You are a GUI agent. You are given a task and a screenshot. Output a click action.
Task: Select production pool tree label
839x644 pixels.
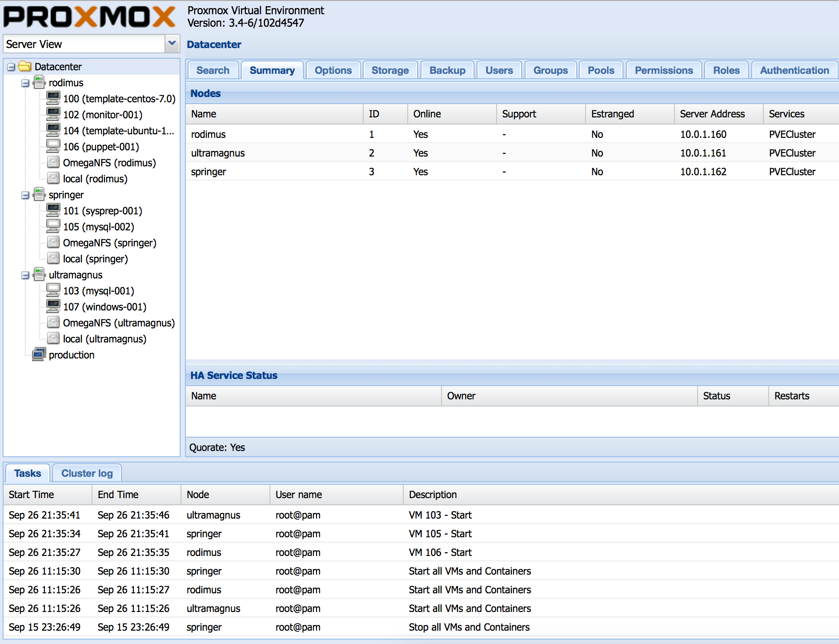(x=72, y=355)
